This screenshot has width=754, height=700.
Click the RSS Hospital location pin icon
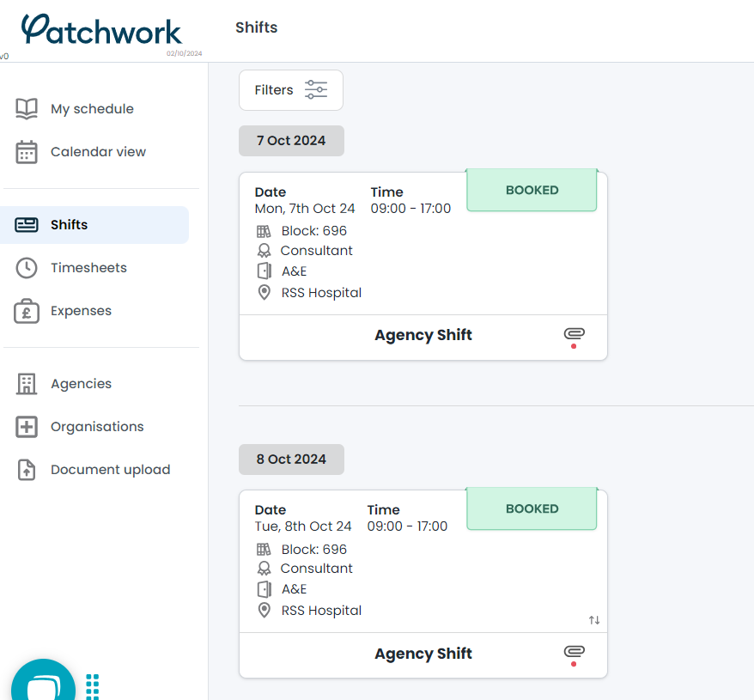point(264,292)
